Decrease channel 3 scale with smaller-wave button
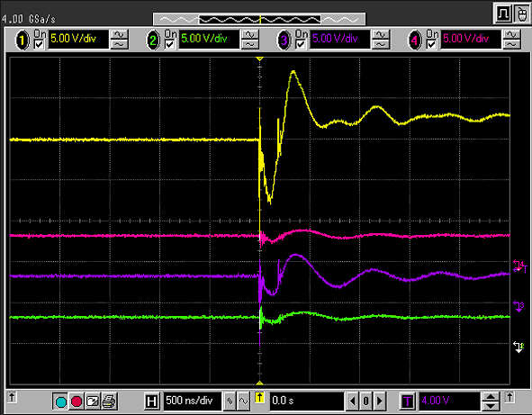This screenshot has height=415, width=532. (381, 44)
